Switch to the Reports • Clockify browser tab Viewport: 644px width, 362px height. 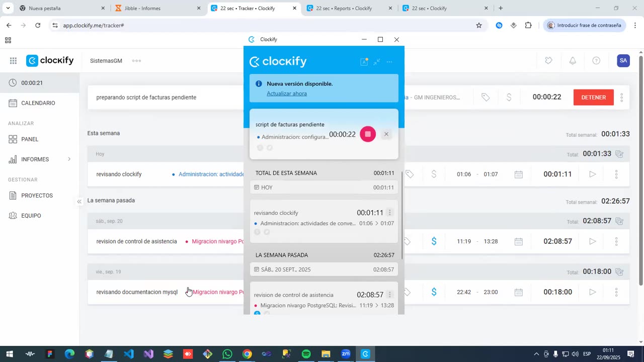coord(349,8)
